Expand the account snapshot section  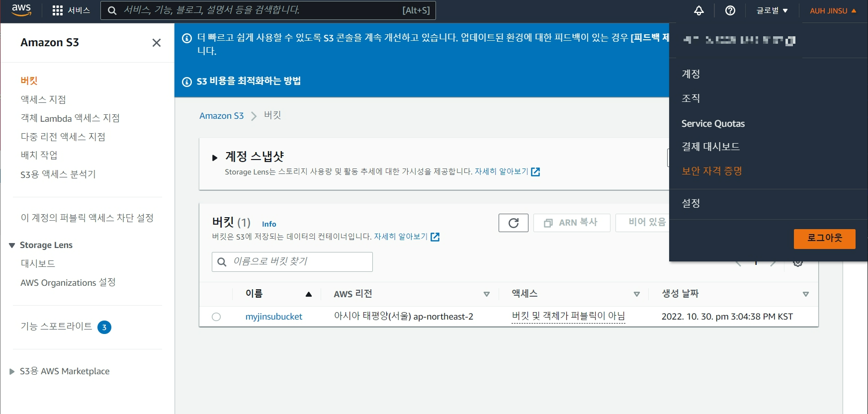[215, 158]
